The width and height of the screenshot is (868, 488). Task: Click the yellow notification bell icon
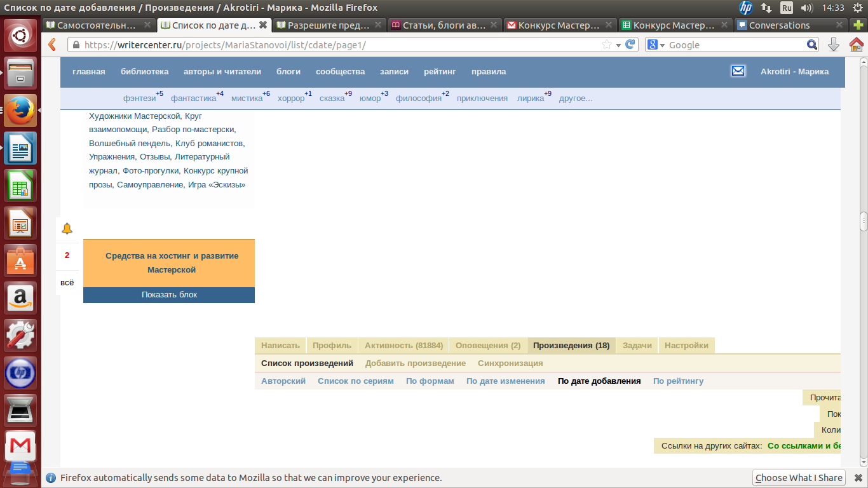coord(67,229)
